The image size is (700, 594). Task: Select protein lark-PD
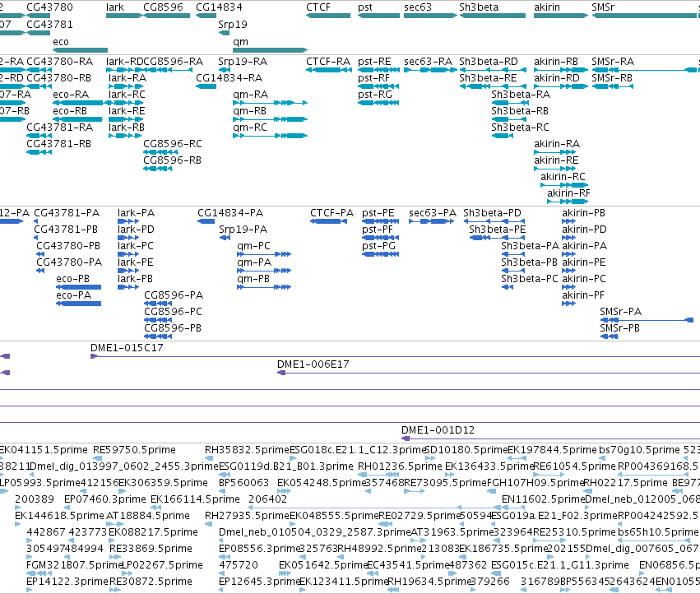136,230
